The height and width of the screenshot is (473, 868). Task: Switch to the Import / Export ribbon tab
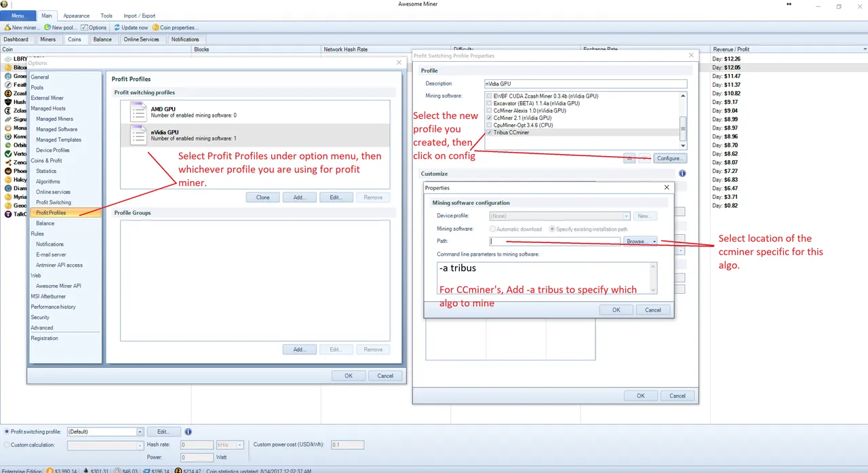click(139, 16)
